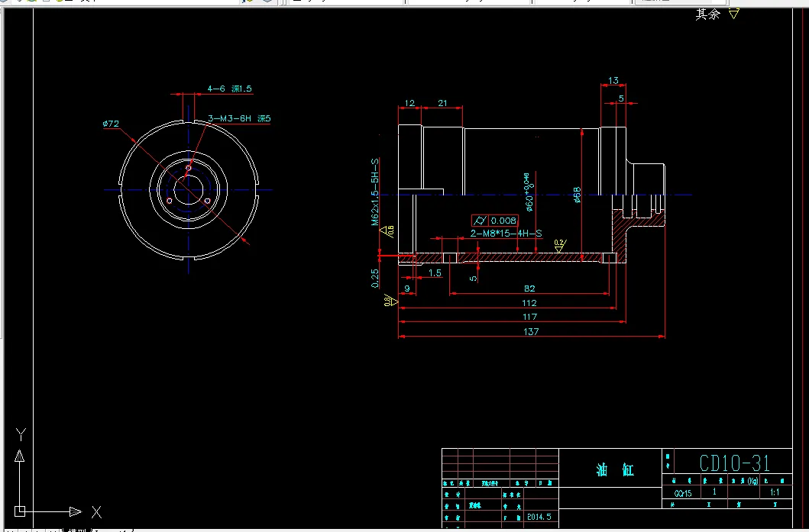Viewport: 809px width, 532px height.
Task: Click the 13 dimension at top right
Action: pos(613,80)
